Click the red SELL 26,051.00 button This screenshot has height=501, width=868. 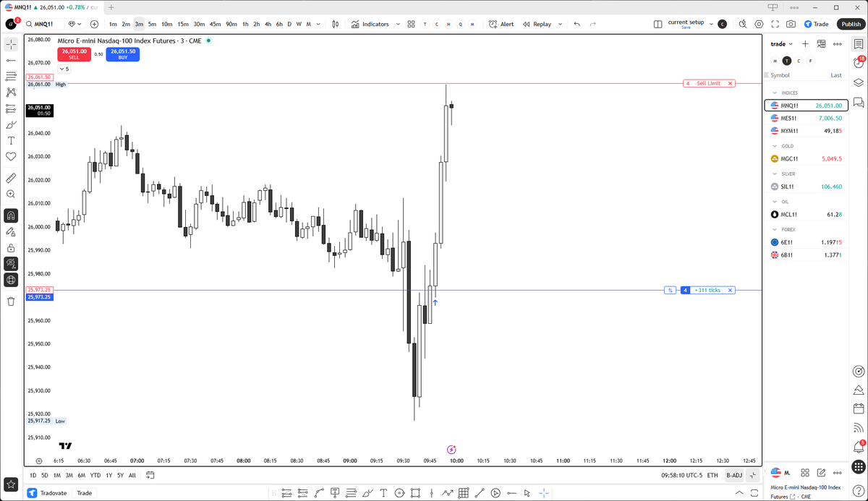pyautogui.click(x=75, y=54)
